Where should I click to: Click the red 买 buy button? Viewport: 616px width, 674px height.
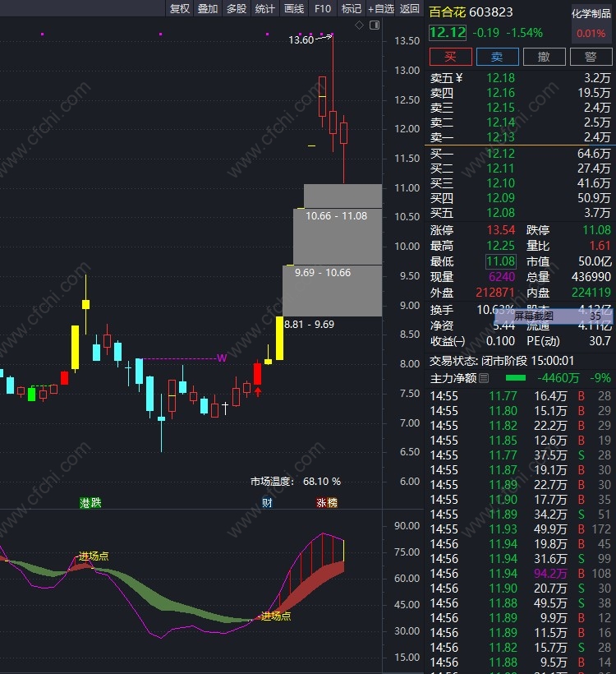(x=451, y=57)
